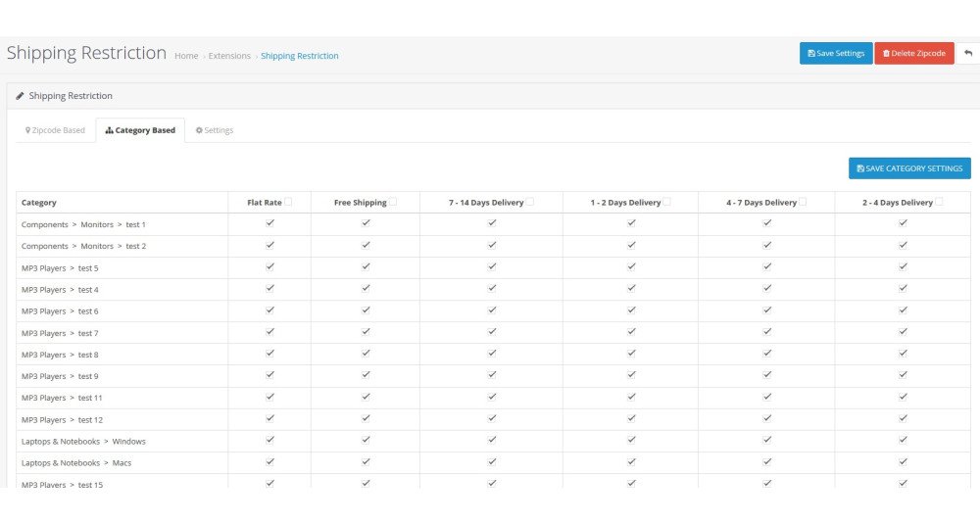The image size is (980, 524).
Task: Click 'MP3 Players > test 8' category
Action: [60, 355]
